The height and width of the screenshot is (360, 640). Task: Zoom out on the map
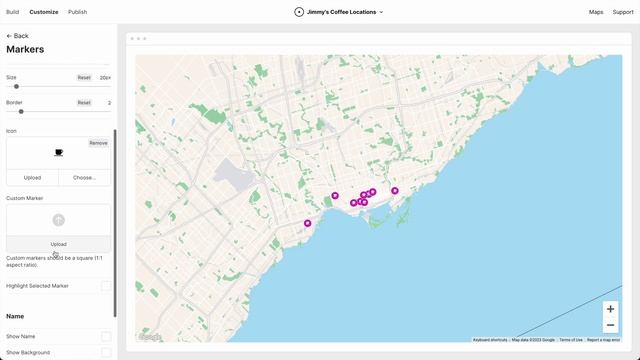[610, 325]
